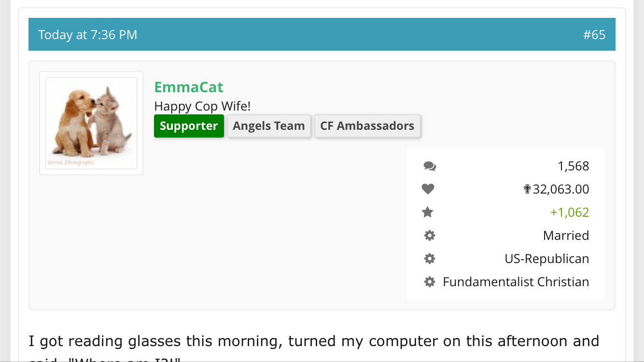Image resolution: width=644 pixels, height=362 pixels.
Task: Click the 32,063.00 blessings value
Action: pos(561,189)
